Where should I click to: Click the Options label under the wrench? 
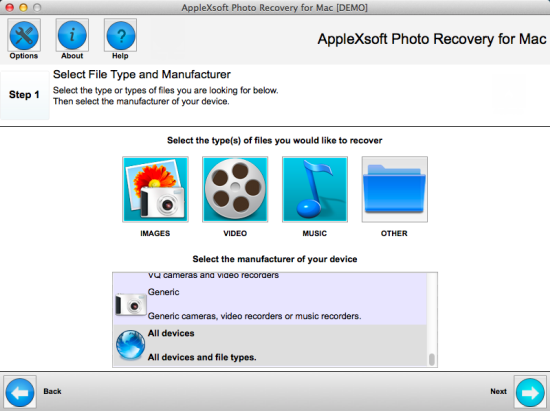pyautogui.click(x=24, y=56)
